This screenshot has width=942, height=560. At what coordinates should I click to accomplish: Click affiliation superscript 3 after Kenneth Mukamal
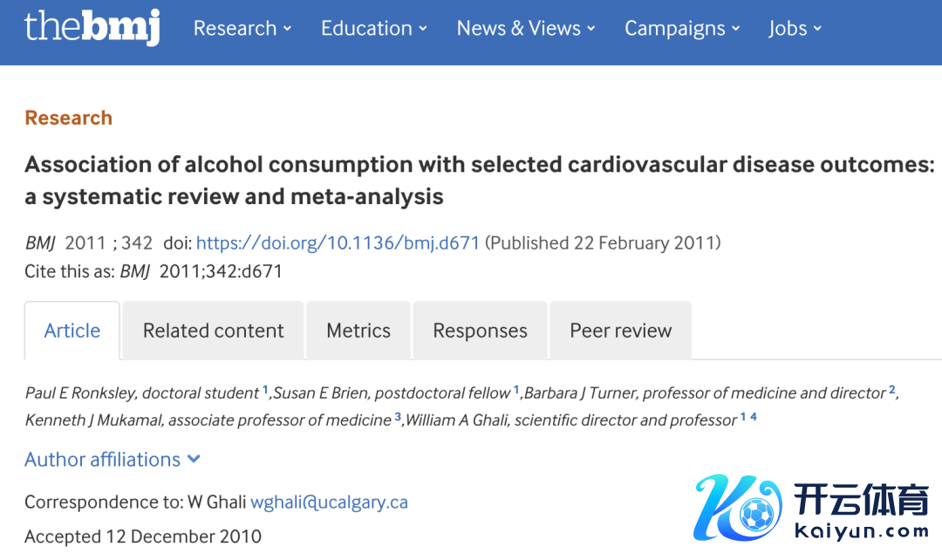398,417
